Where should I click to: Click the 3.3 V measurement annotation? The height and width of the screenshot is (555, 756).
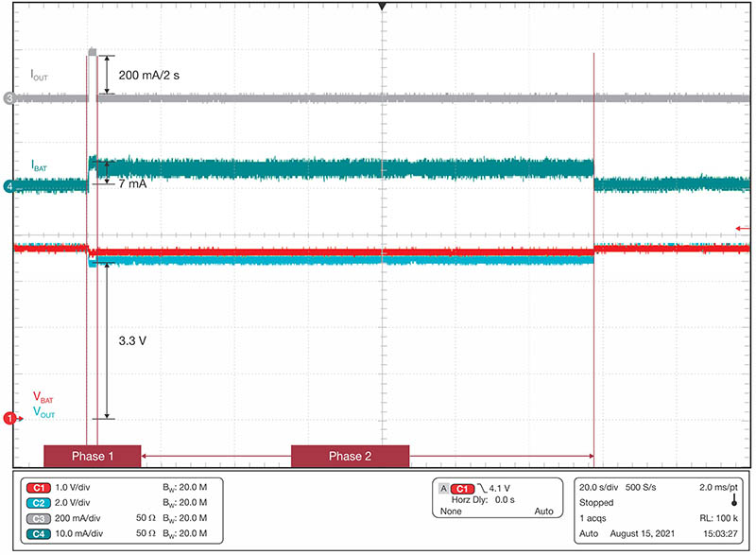coord(131,338)
